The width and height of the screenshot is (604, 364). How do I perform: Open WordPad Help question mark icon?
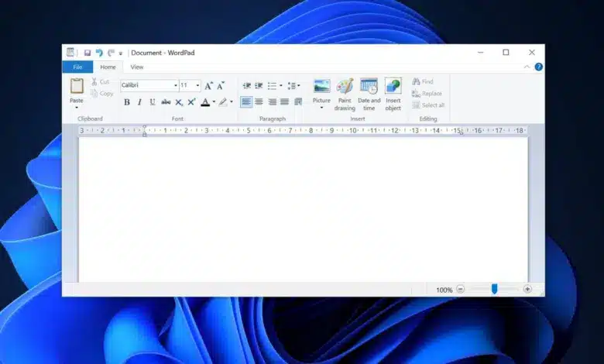click(538, 67)
